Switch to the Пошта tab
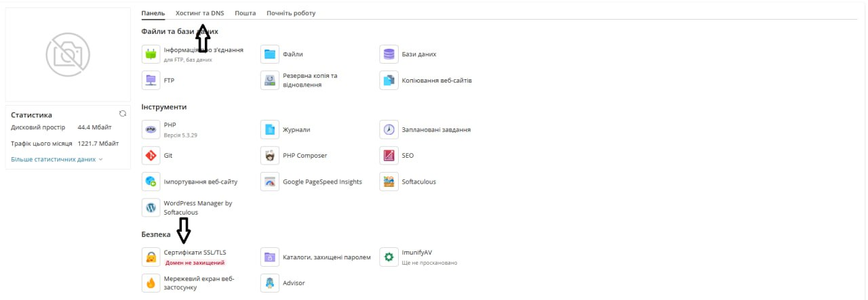The width and height of the screenshot is (868, 300). [245, 13]
